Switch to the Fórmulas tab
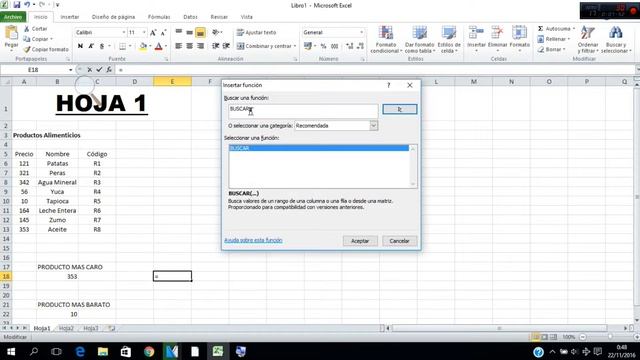Screen dimensions: 640x360 [159, 17]
